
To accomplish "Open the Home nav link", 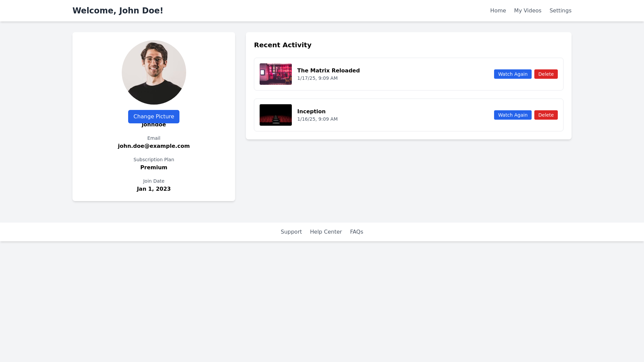I will pos(498,11).
